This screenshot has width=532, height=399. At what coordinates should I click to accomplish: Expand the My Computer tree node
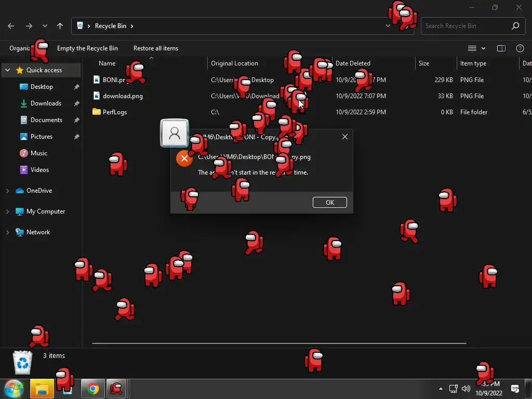pos(7,211)
